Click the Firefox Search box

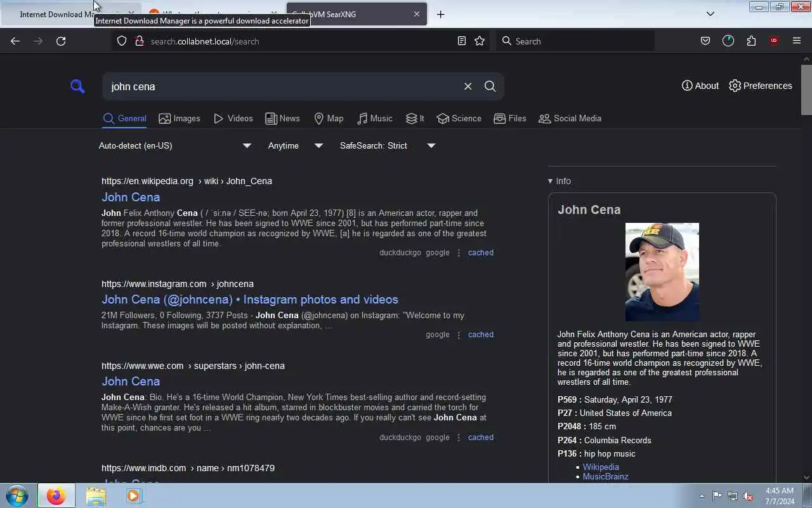point(575,41)
